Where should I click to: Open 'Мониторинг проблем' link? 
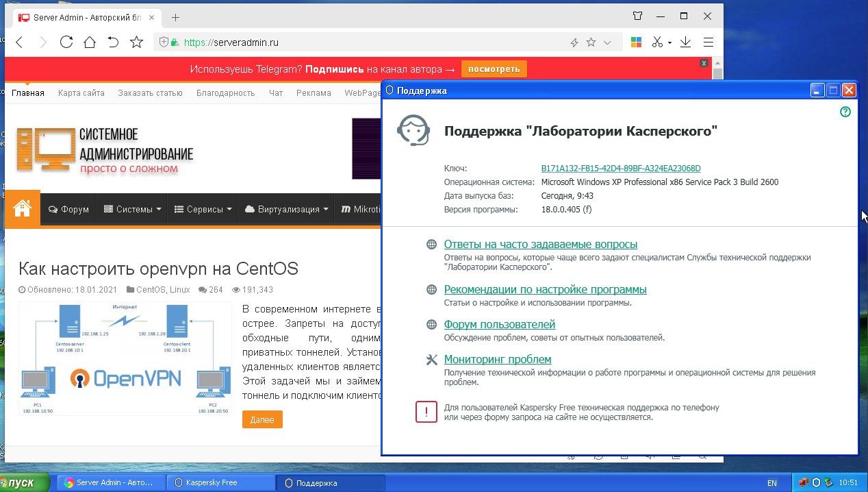coord(498,360)
